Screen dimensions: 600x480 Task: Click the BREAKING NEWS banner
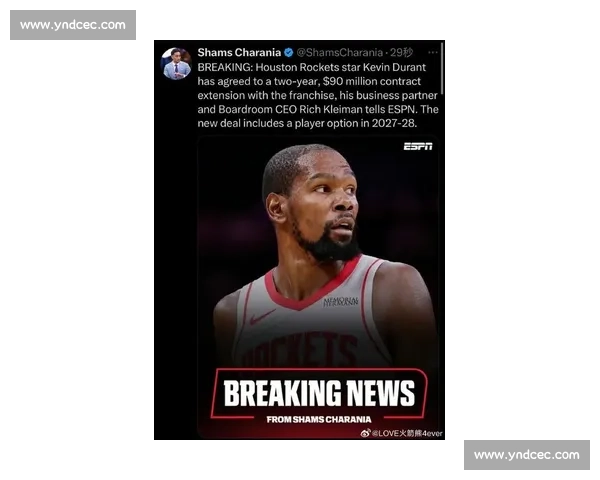point(318,392)
